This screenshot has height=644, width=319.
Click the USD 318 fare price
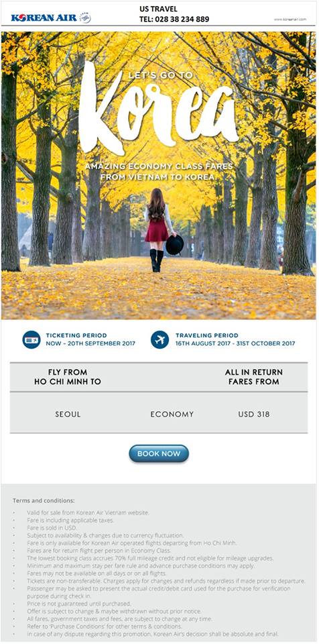click(x=254, y=415)
